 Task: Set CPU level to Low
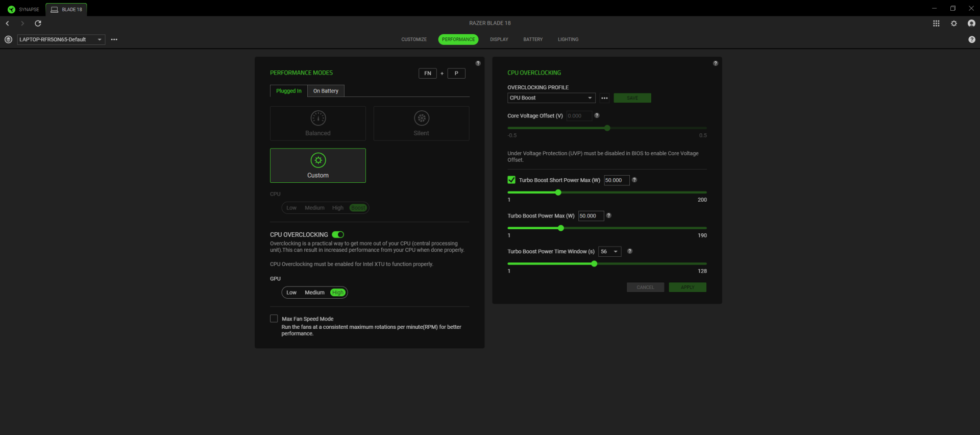pyautogui.click(x=291, y=208)
